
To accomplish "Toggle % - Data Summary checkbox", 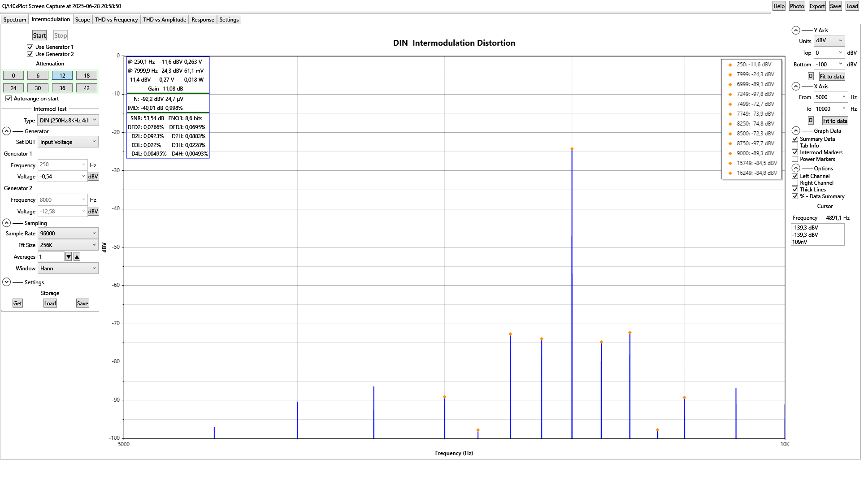I will click(x=795, y=196).
